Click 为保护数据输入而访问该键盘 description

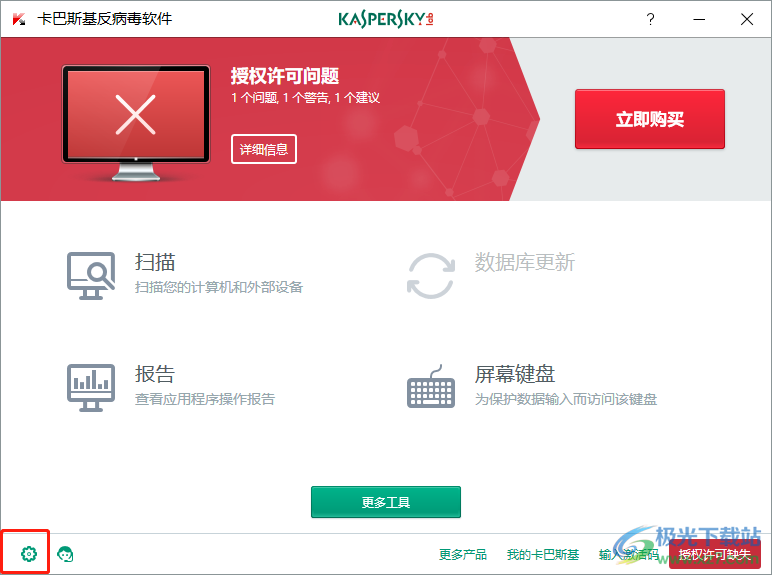(x=566, y=399)
